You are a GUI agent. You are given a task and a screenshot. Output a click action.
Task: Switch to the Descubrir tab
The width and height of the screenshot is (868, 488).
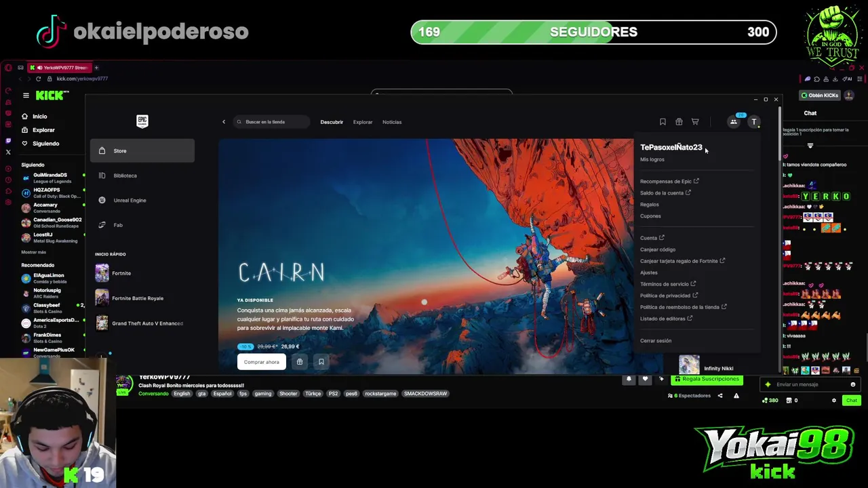click(x=332, y=122)
